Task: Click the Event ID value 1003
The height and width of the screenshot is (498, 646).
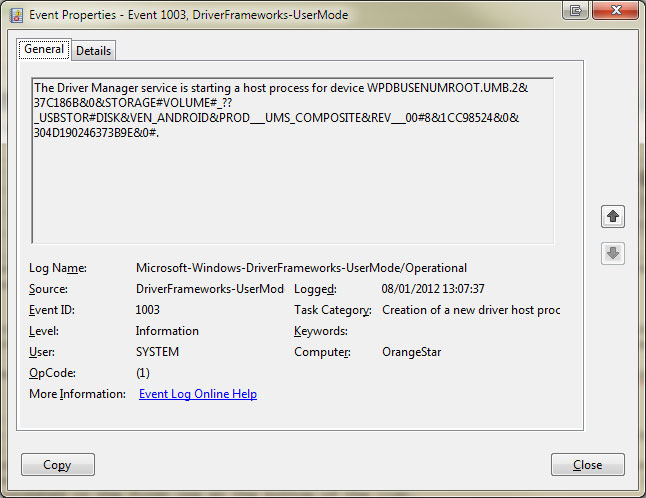Action: tap(148, 310)
